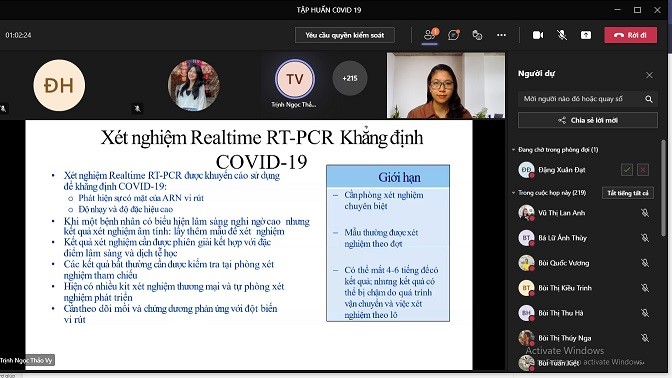Close the Người dự participants panel

649,75
